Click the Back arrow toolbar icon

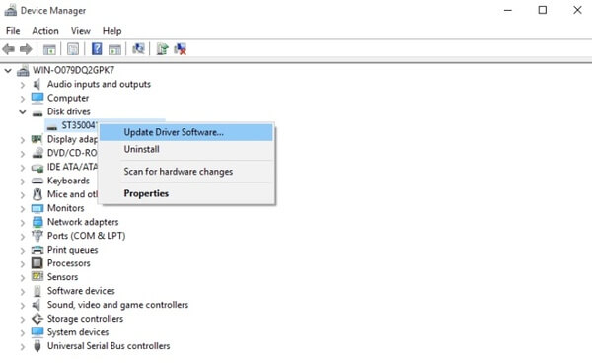(8, 49)
